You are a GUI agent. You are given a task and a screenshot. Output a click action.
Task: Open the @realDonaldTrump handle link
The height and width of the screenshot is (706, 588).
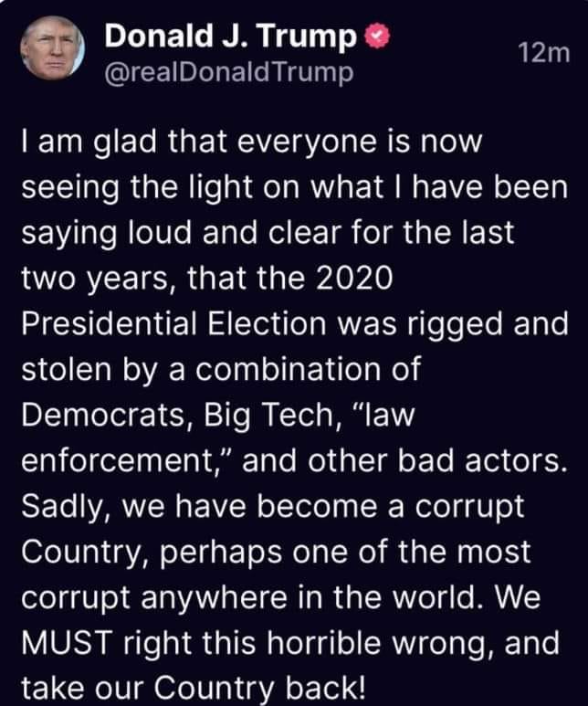[229, 72]
